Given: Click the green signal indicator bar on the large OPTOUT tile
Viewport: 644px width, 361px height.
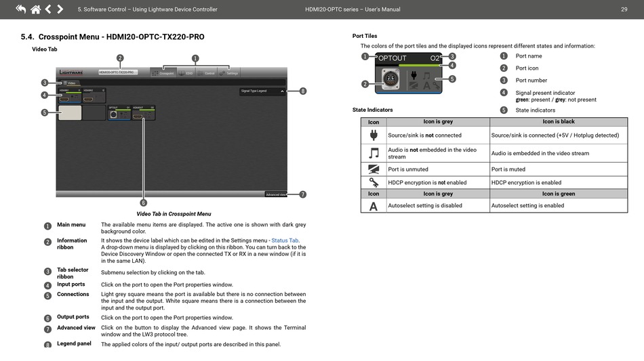Looking at the screenshot, I should coord(420,65).
